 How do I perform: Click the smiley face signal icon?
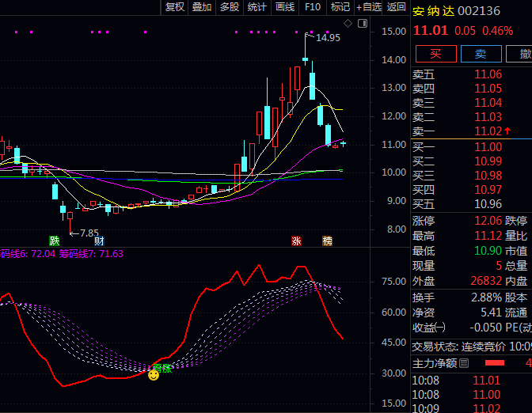154,374
